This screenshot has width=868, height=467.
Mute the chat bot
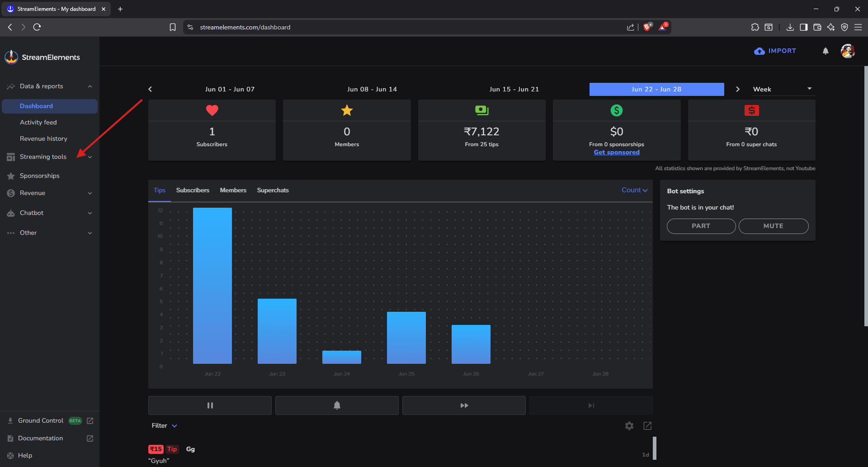pos(773,226)
